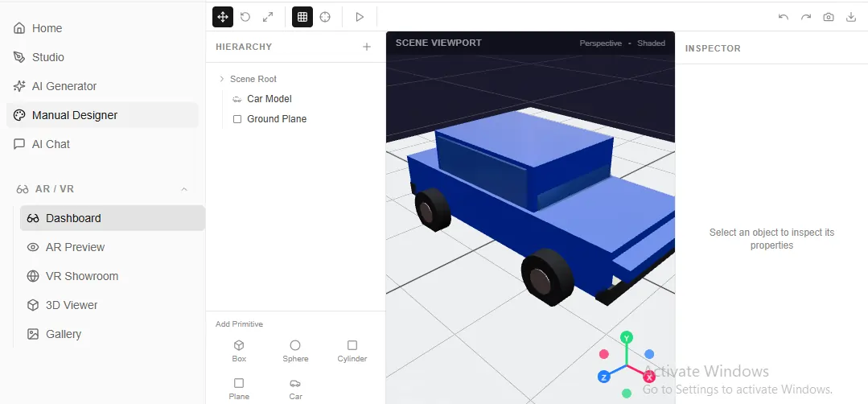Add a Car primitive

(295, 389)
